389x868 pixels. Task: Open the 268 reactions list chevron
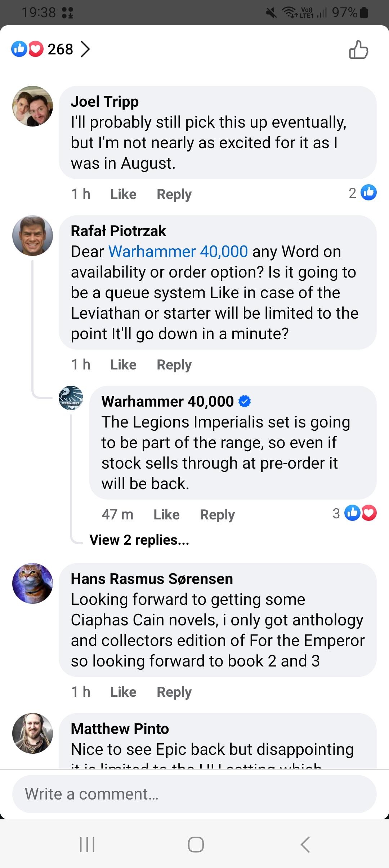[x=85, y=49]
